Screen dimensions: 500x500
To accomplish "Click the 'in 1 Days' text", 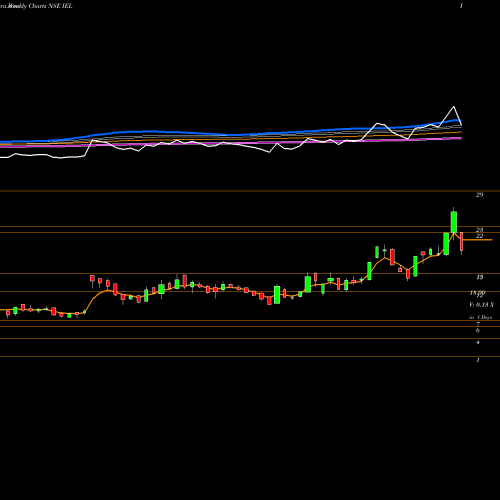I will point(481,317).
